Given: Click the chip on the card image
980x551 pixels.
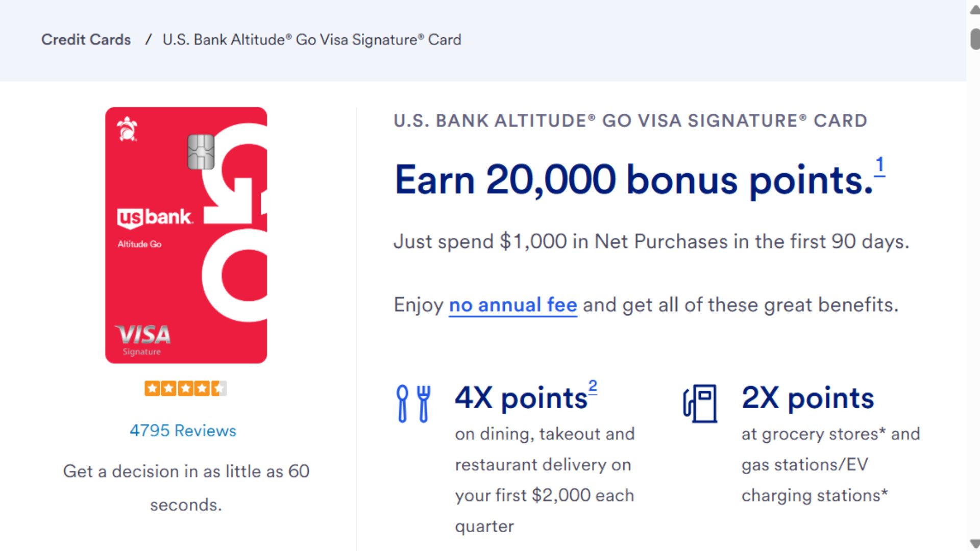Looking at the screenshot, I should pos(201,152).
